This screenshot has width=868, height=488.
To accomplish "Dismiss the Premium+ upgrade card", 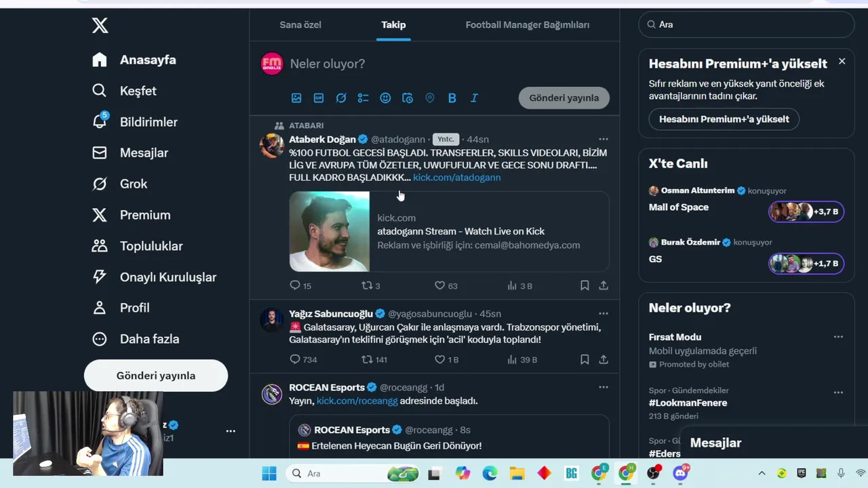I will (842, 61).
